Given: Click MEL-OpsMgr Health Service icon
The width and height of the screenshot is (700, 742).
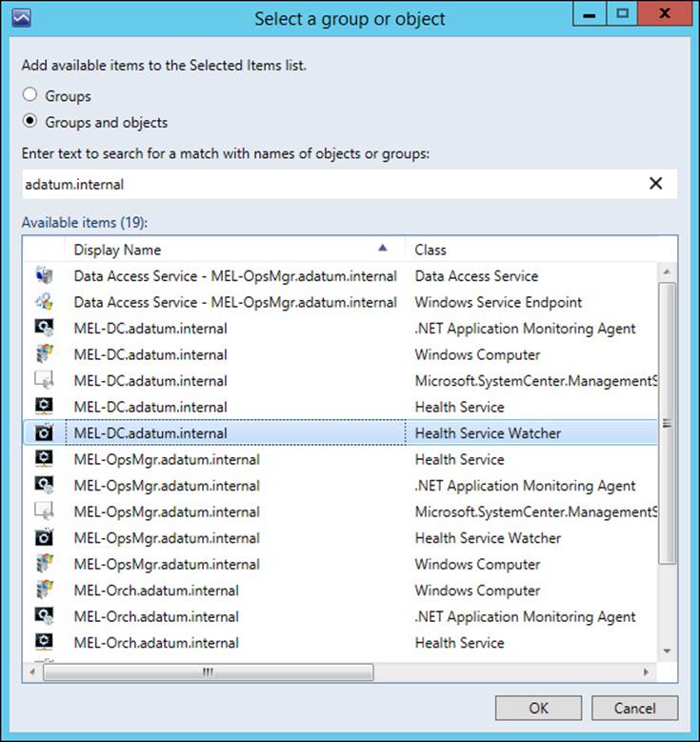Looking at the screenshot, I should click(44, 458).
